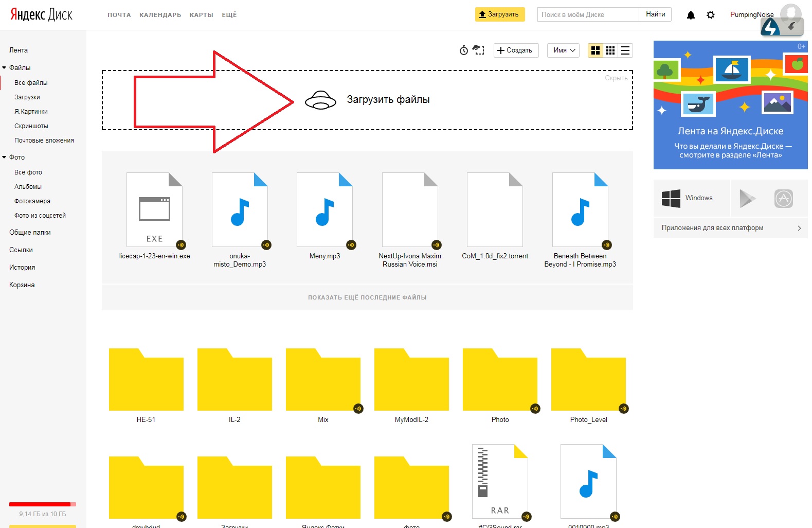Open the Mix folder
812x528 pixels.
[x=323, y=379]
